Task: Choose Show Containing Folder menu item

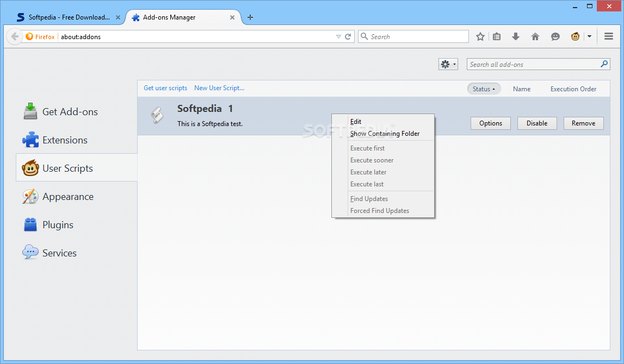Action: tap(383, 134)
